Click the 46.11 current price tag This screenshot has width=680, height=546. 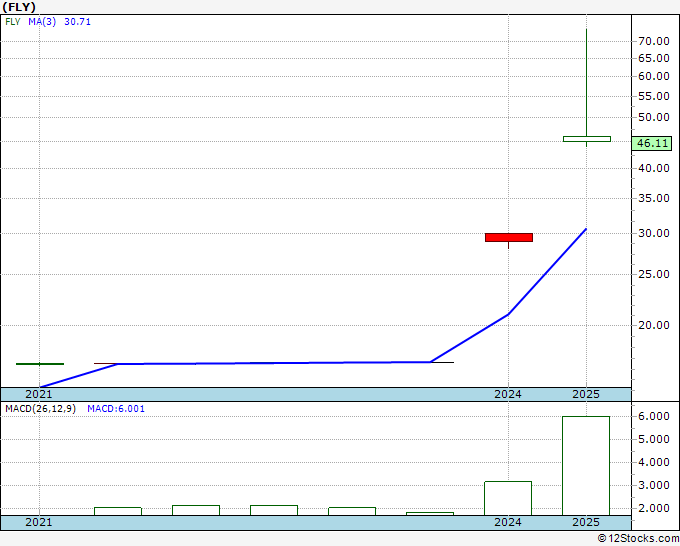pyautogui.click(x=652, y=143)
